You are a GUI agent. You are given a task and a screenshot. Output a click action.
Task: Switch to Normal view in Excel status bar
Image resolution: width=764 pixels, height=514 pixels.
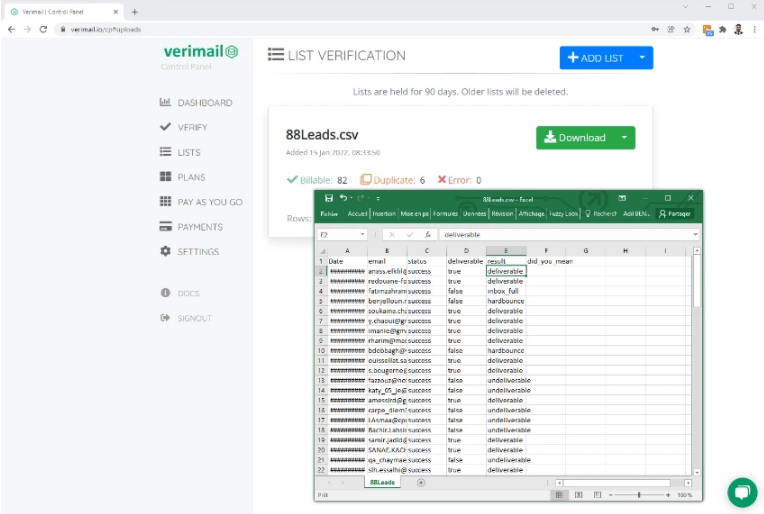pos(559,495)
